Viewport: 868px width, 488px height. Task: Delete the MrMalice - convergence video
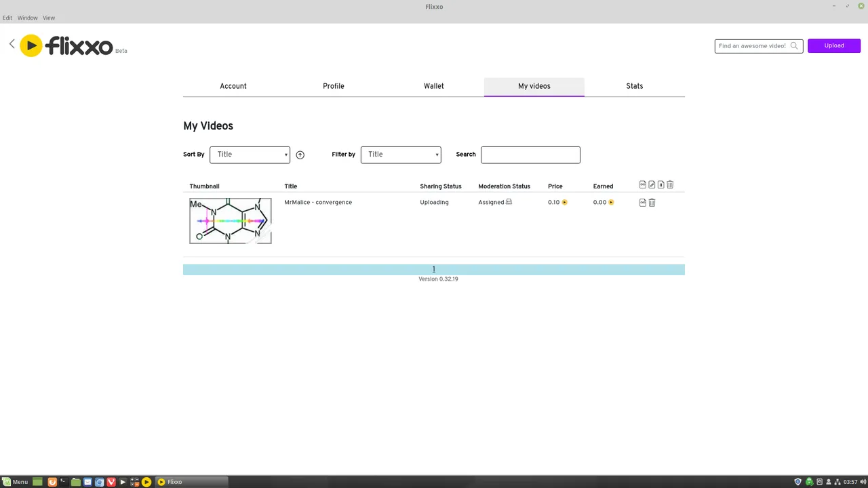point(652,203)
